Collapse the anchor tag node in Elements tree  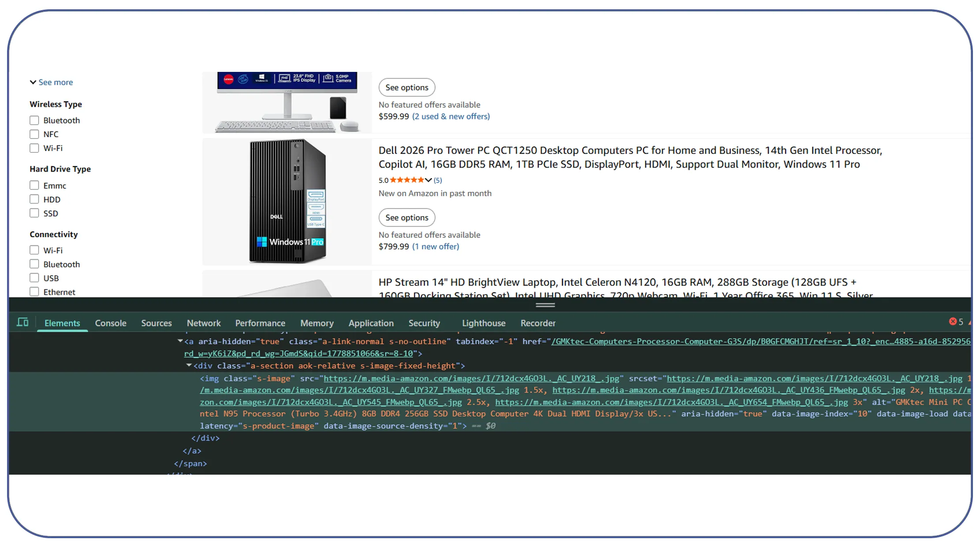coord(180,341)
